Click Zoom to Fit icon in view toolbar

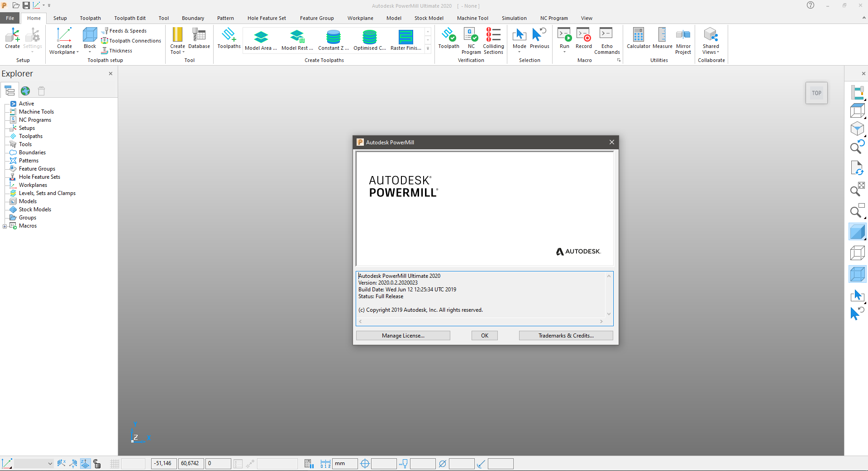[x=857, y=190]
